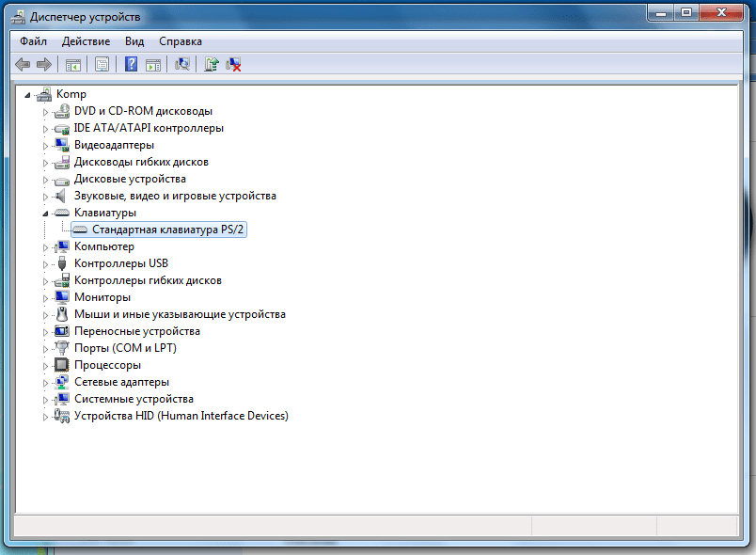Expand the Системные устройства node
Viewport: 756px width, 555px height.
pyautogui.click(x=45, y=400)
